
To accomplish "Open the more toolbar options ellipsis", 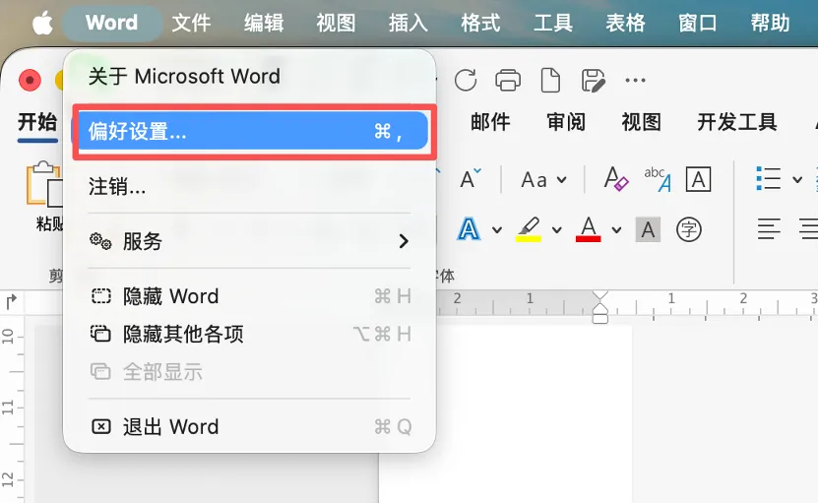I will (635, 81).
